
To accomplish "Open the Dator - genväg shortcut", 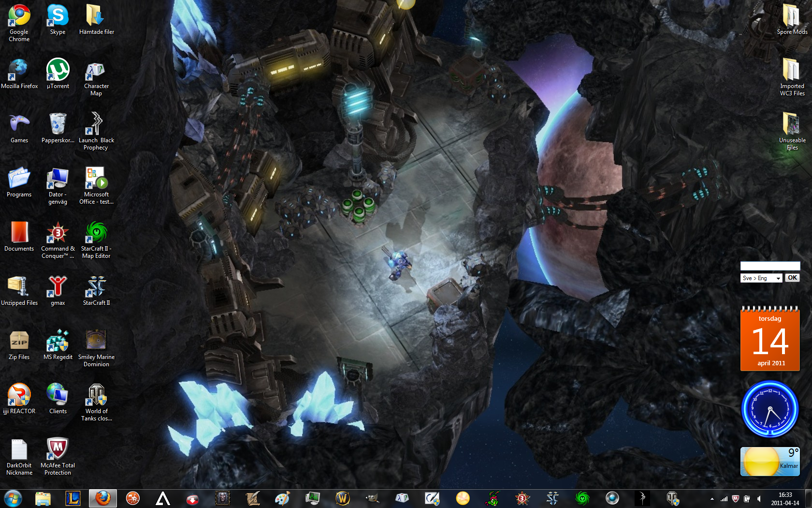I will [58, 186].
